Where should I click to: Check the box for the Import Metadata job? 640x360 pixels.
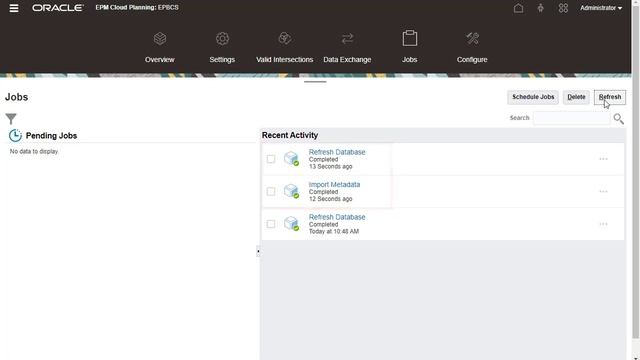[x=271, y=191]
